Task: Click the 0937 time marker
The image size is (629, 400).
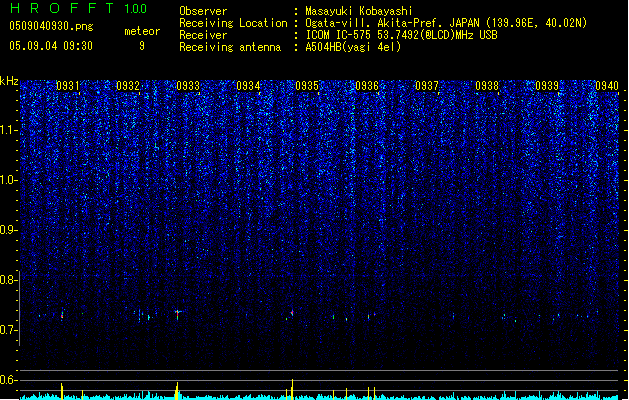Action: [427, 86]
